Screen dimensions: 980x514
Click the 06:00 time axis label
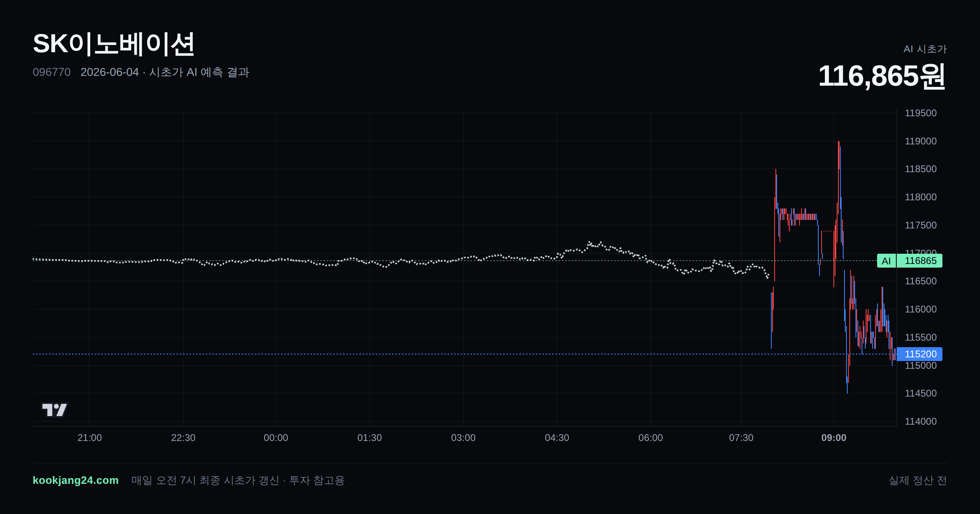point(650,438)
